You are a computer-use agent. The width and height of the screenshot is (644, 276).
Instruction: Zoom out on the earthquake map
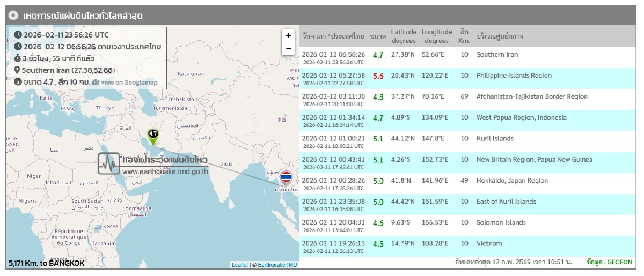(288, 49)
